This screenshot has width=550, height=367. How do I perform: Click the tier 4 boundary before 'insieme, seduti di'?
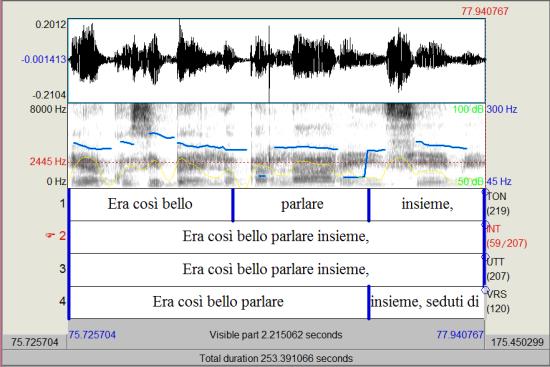(369, 302)
